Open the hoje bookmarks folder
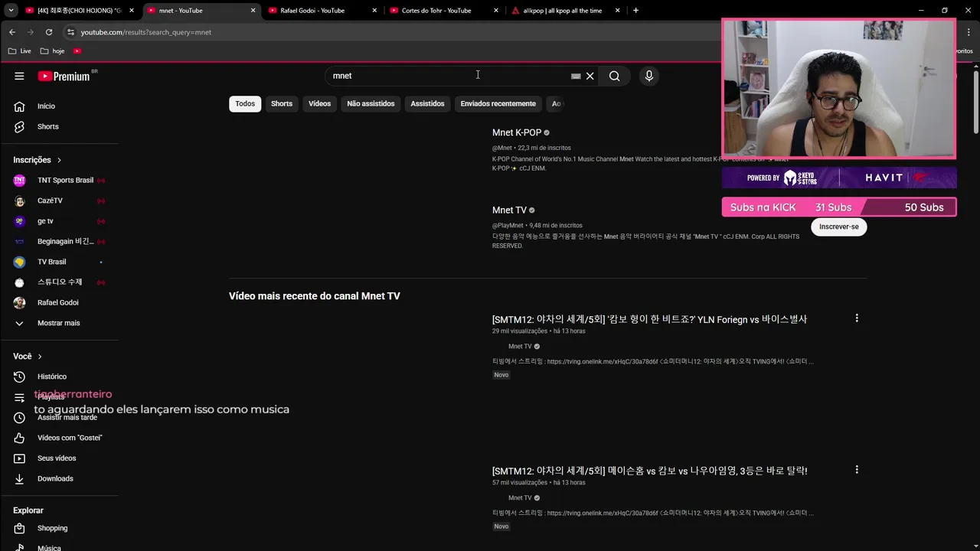Screen dimensions: 980x551 (52, 51)
